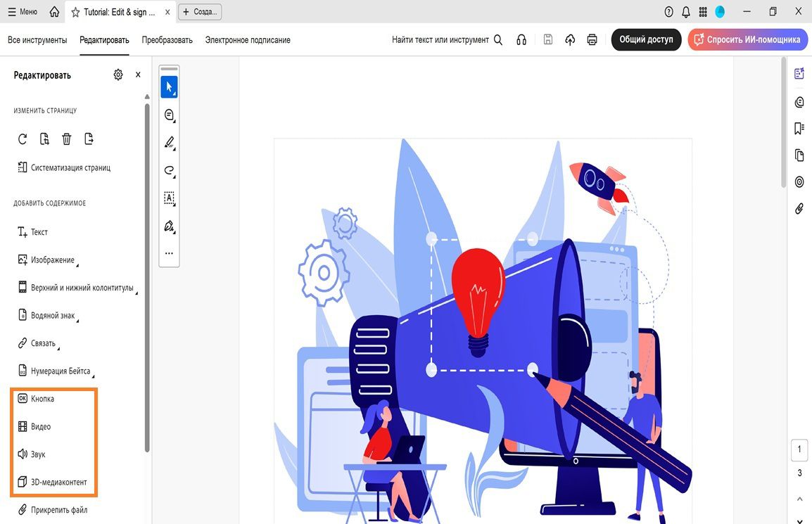Open the page thumbnails copy icon
Viewport: 812px width, 524px height.
[x=799, y=155]
